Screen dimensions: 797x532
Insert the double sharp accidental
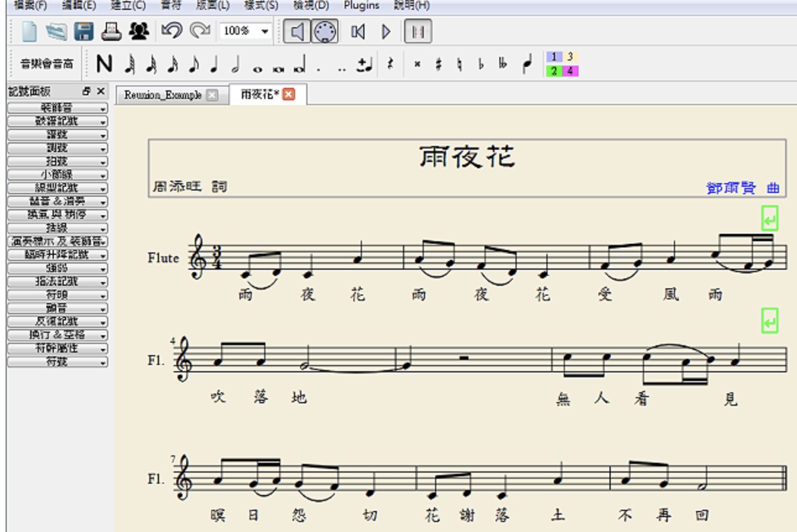(x=417, y=65)
